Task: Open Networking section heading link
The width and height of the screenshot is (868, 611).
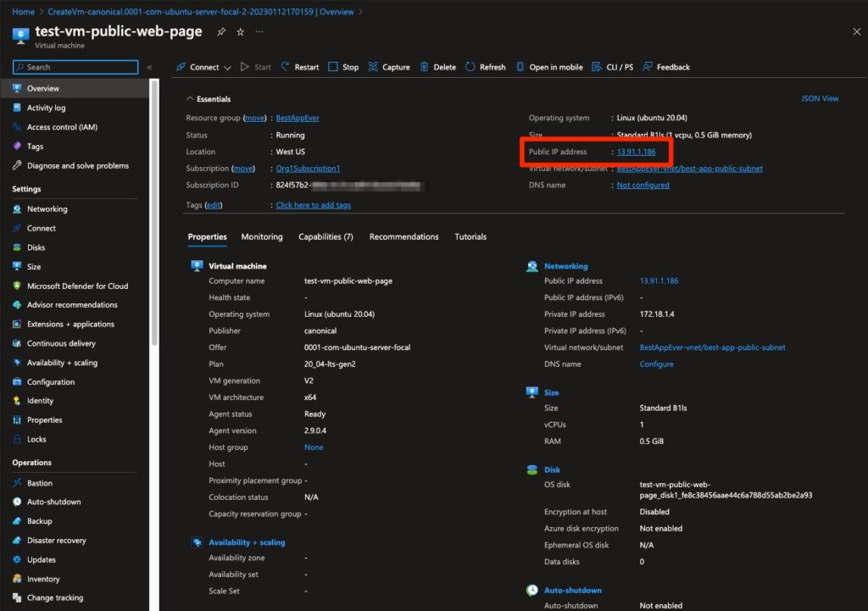Action: coord(565,266)
